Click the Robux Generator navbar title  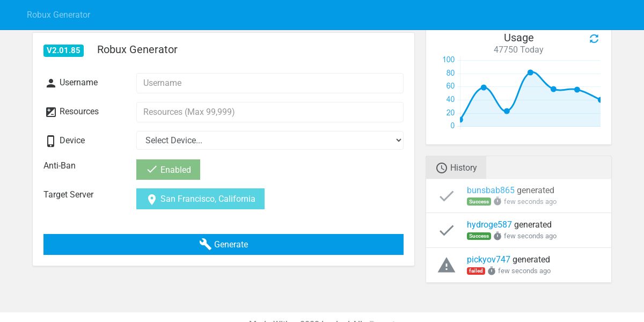coord(58,15)
